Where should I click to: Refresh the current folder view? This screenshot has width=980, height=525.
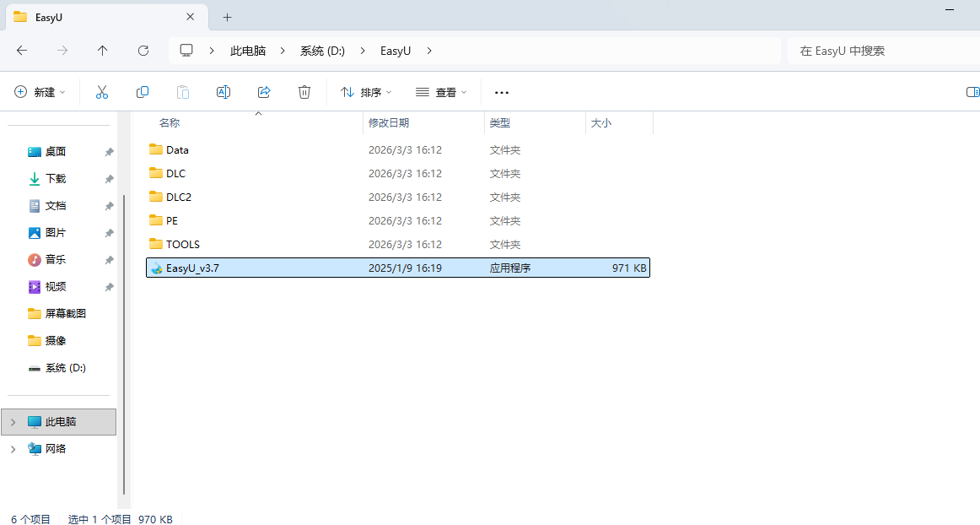coord(143,51)
